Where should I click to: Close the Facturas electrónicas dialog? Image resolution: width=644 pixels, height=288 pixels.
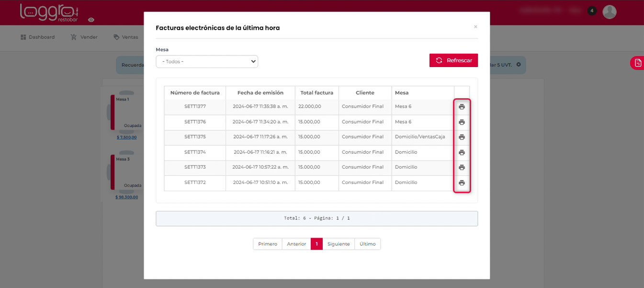click(475, 27)
